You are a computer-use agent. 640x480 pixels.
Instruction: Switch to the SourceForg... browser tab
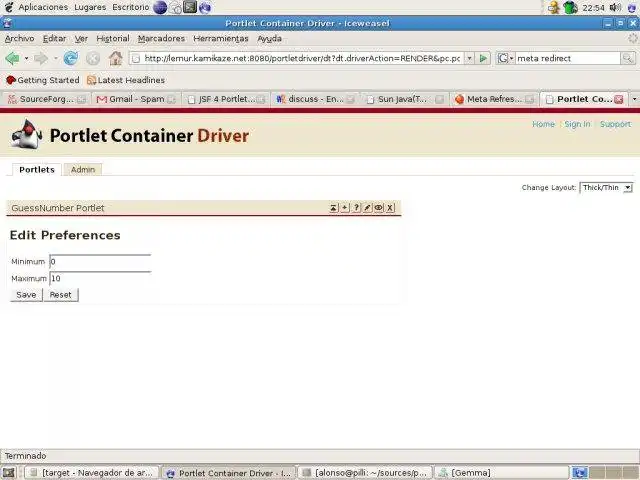[46, 99]
